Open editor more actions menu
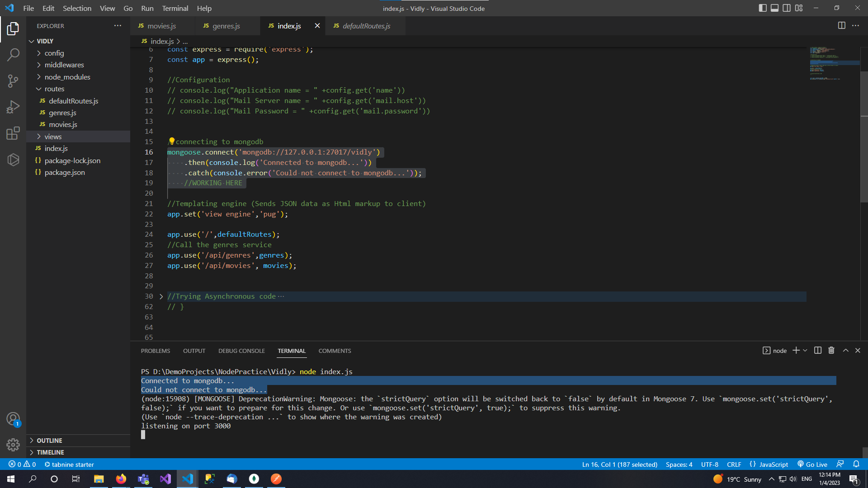 click(855, 26)
